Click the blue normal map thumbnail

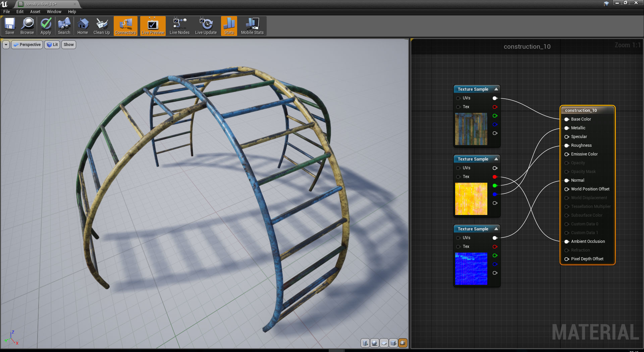tap(471, 269)
